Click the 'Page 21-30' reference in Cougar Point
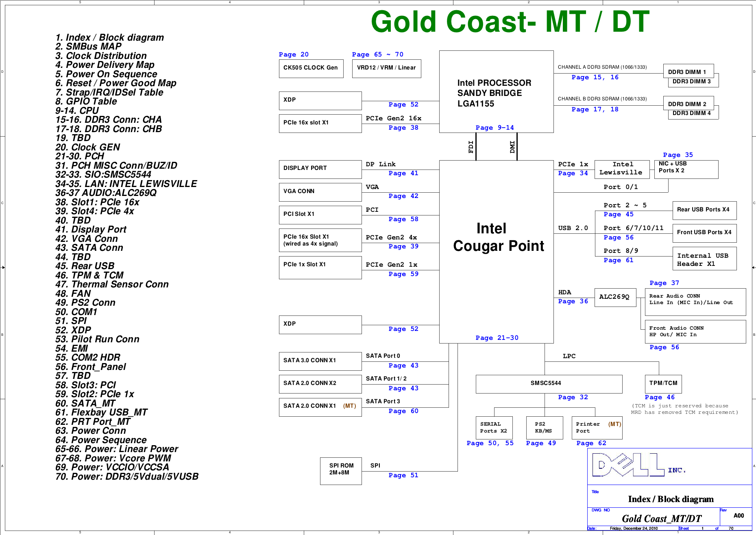Image resolution: width=756 pixels, height=535 pixels. click(497, 338)
